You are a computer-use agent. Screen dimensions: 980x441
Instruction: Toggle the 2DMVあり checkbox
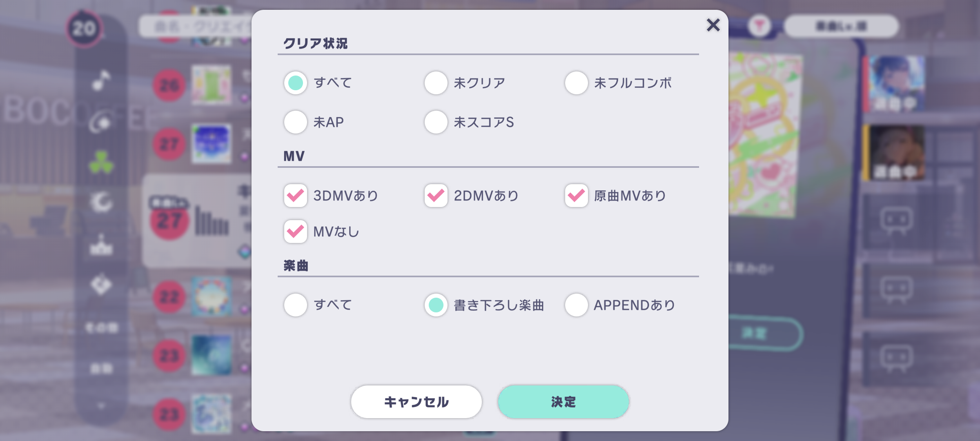click(436, 196)
